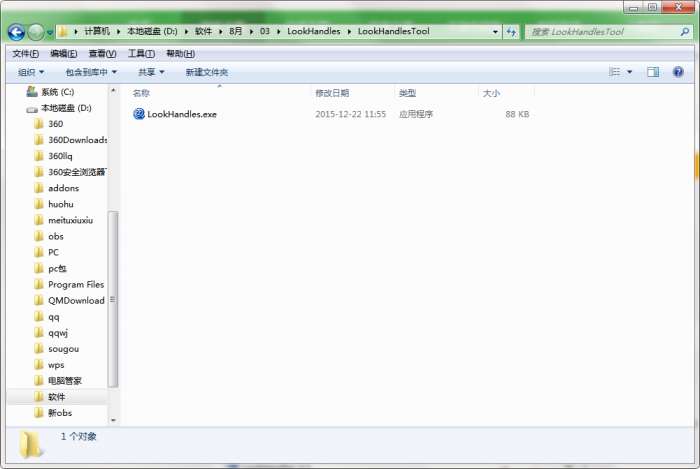Click the Forward navigation arrow button
This screenshot has width=700, height=469.
point(36,32)
